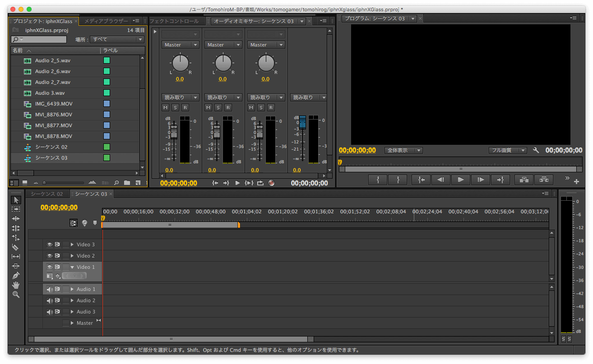Mute the Audio 1 track speaker

(50, 289)
